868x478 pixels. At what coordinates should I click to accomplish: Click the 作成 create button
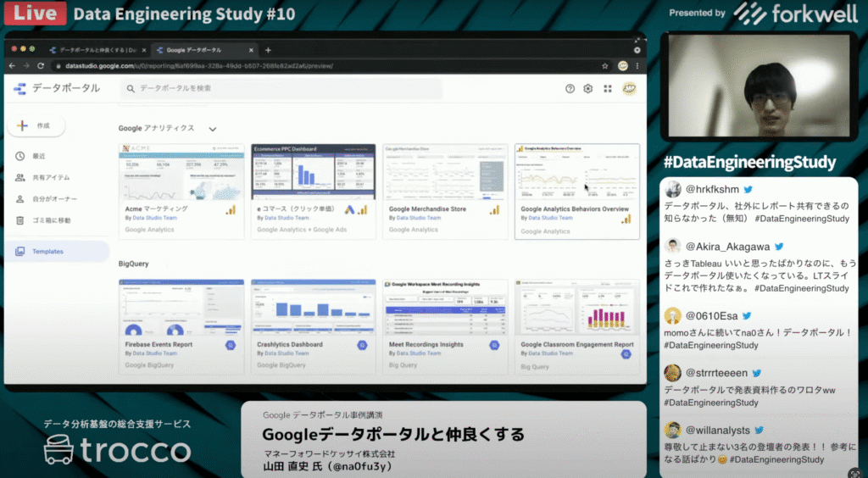tap(37, 125)
